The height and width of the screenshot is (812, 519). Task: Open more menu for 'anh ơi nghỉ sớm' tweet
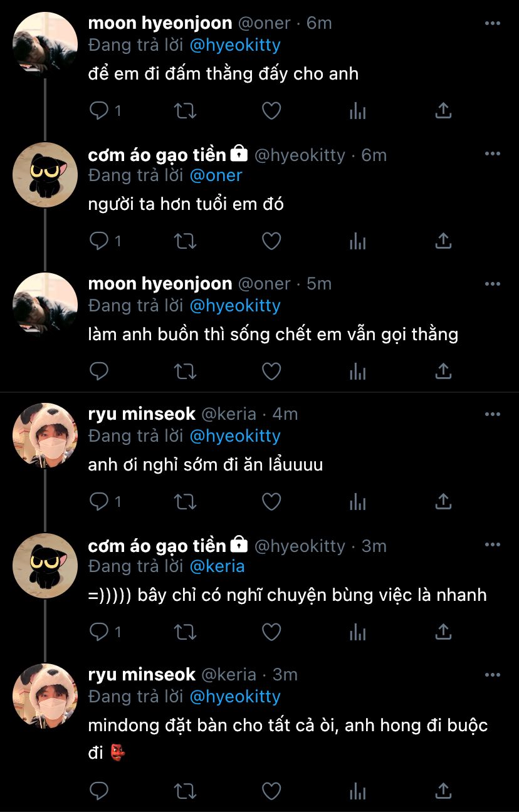pyautogui.click(x=493, y=414)
